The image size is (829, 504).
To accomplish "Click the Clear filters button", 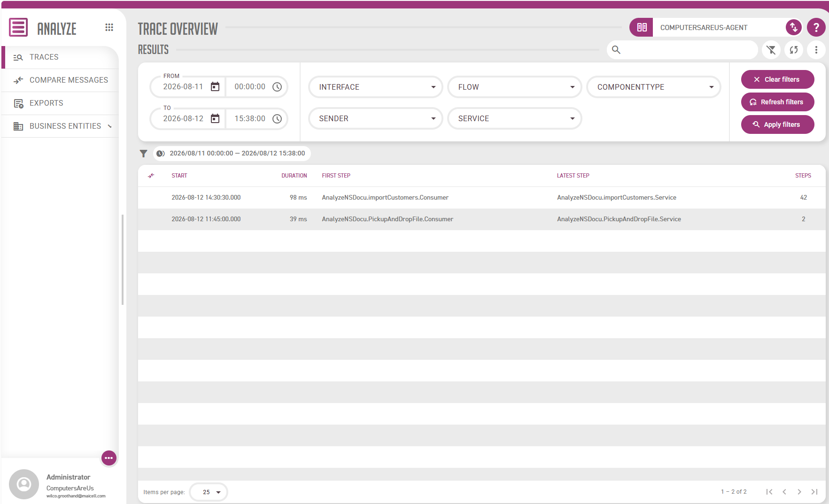I will coord(778,79).
